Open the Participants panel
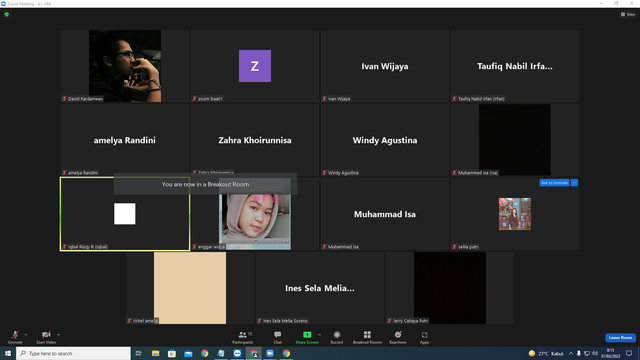 pyautogui.click(x=243, y=337)
